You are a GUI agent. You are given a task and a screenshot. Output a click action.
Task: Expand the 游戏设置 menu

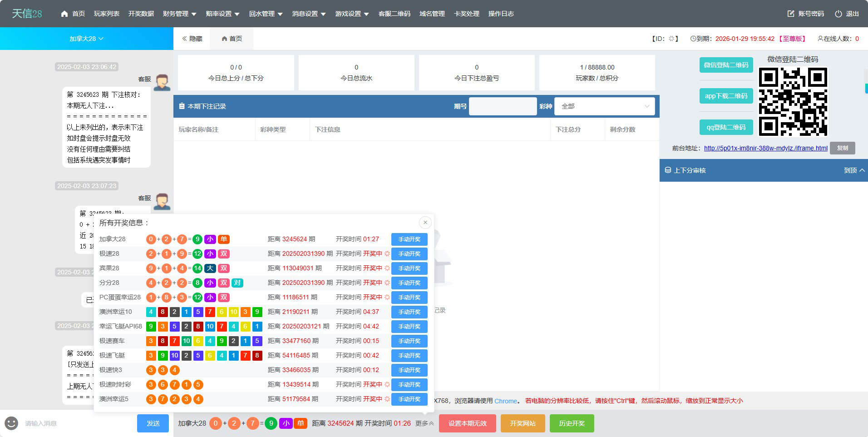[x=352, y=14]
